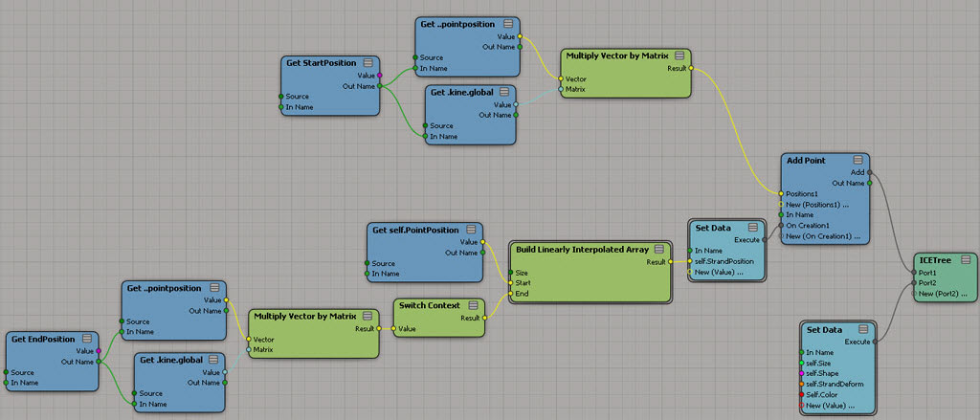Click Port1 input on the ICETree node

[916, 272]
